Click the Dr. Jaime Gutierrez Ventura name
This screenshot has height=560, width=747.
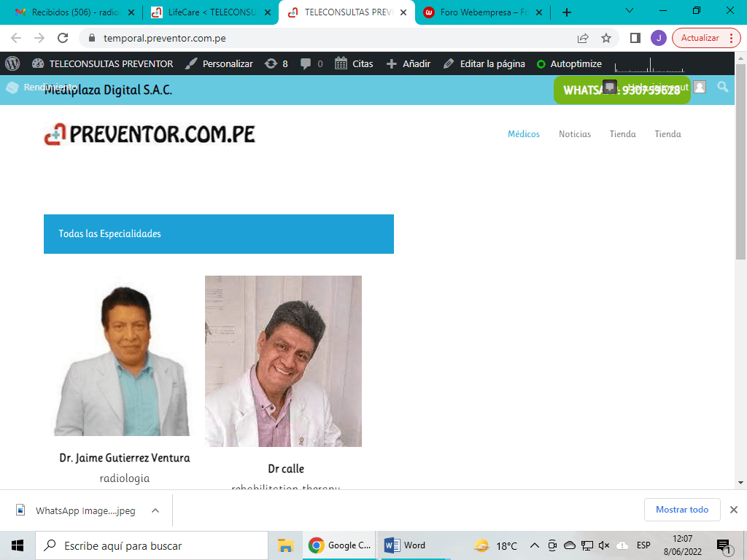[x=125, y=458]
